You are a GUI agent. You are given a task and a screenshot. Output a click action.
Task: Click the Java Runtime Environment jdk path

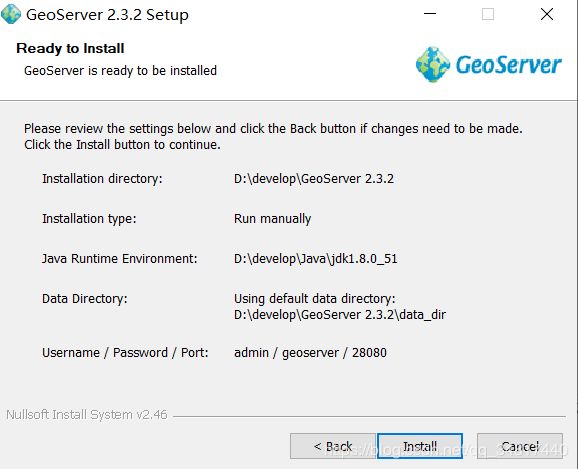click(316, 258)
